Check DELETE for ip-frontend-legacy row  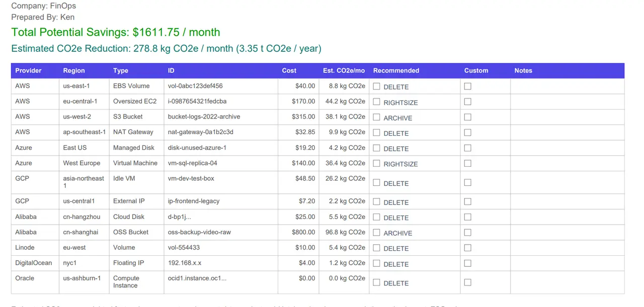[376, 201]
